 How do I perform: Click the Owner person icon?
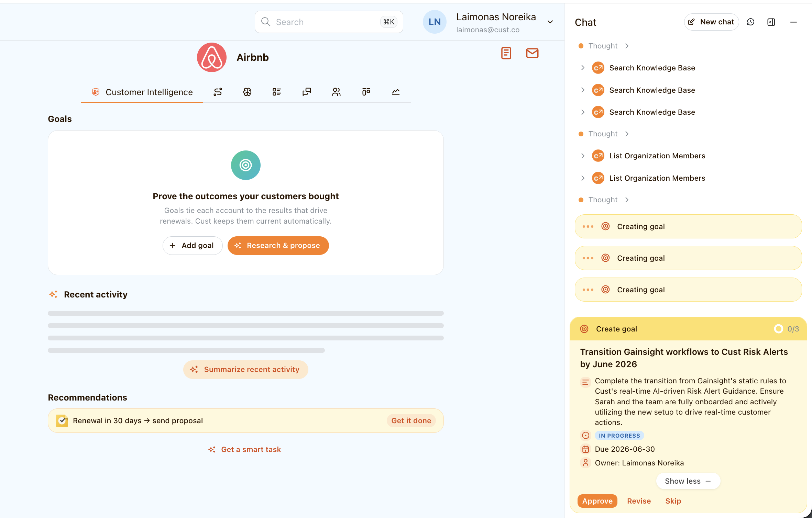point(585,463)
